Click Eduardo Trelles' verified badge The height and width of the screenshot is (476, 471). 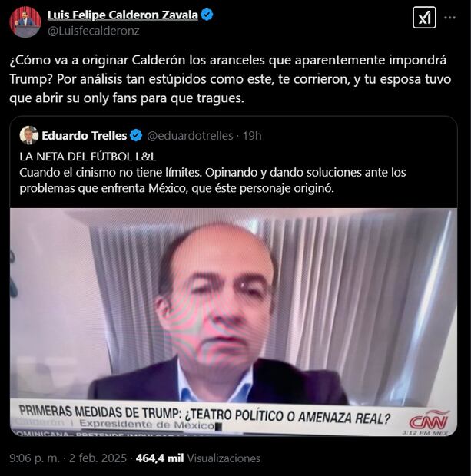[136, 135]
